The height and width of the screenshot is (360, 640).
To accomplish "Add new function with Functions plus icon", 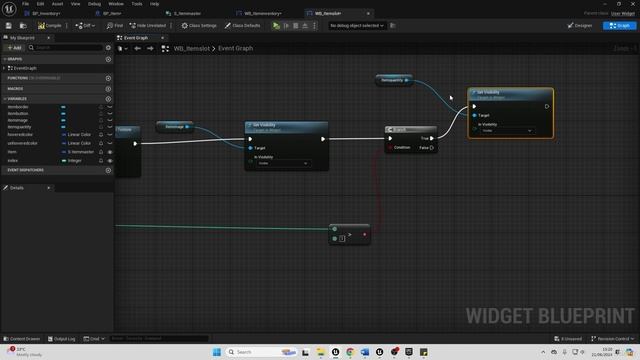I will [x=108, y=78].
